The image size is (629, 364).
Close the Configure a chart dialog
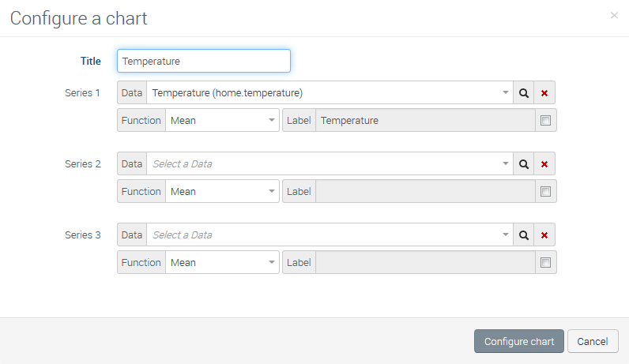coord(614,15)
